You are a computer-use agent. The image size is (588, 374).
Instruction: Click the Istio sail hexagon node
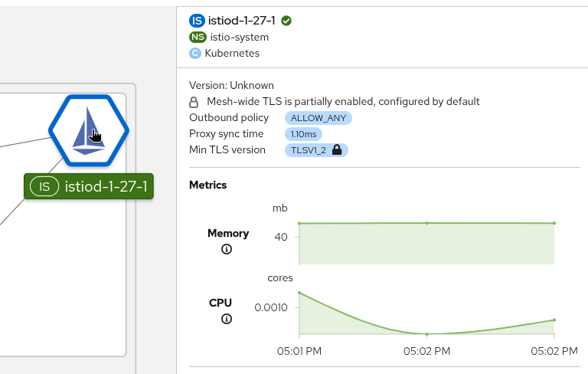[89, 130]
